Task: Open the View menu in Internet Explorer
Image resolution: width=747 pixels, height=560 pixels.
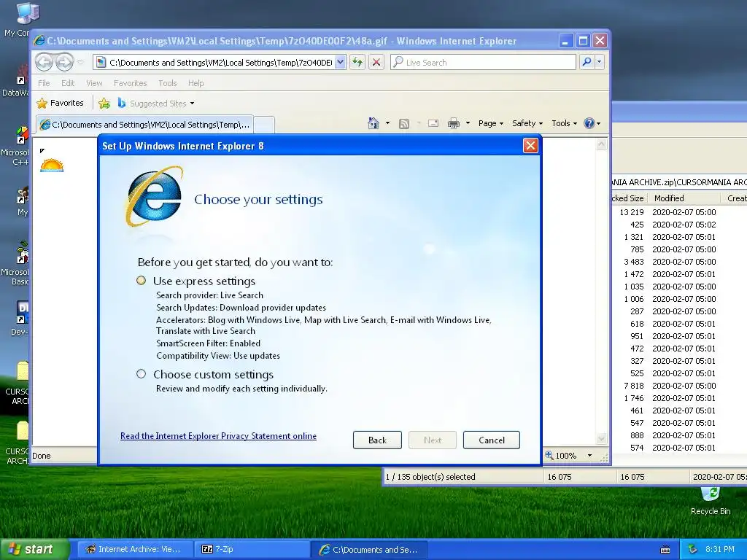Action: 94,83
